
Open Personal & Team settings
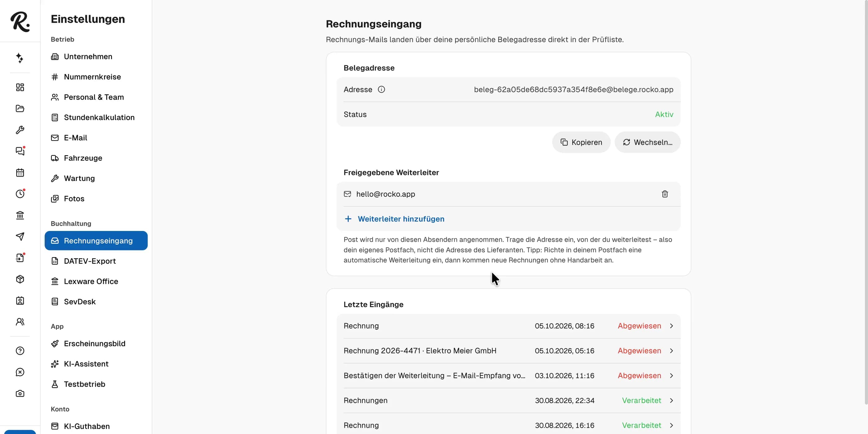tap(96, 97)
